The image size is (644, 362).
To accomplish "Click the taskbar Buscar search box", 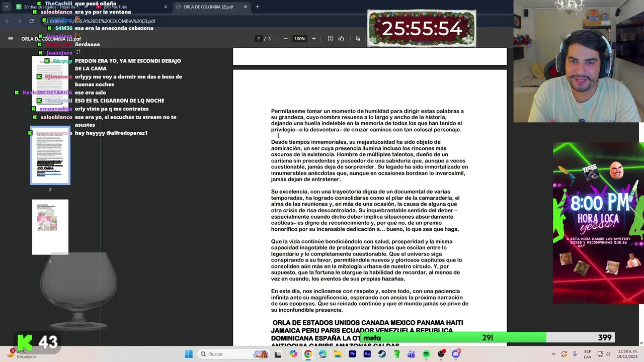I will 233,354.
